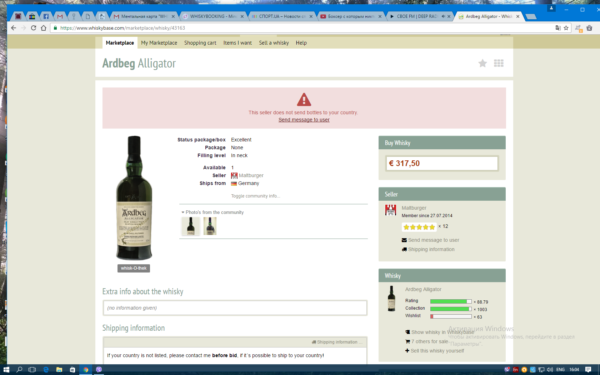Click the browser home icon
This screenshot has width=600, height=375.
pos(44,28)
